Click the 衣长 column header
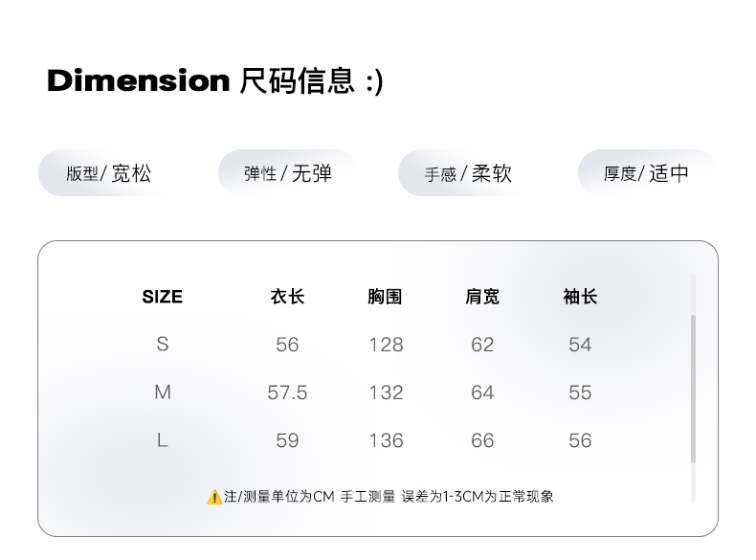Screen dimensions: 756x560 (287, 297)
